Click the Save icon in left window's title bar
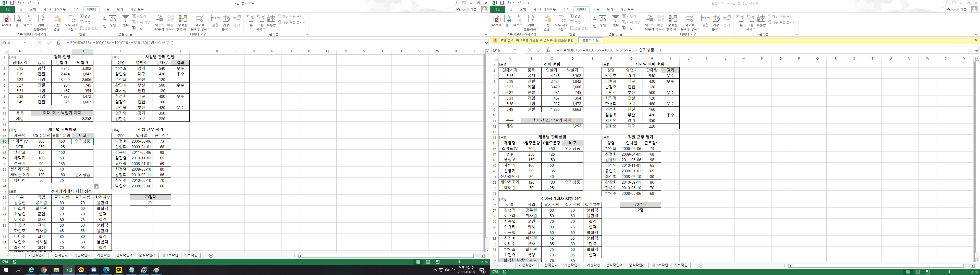980x275 pixels. [x=12, y=3]
